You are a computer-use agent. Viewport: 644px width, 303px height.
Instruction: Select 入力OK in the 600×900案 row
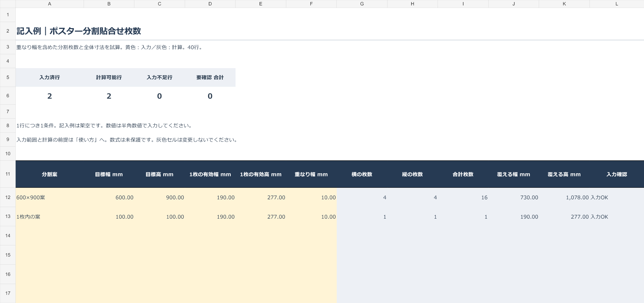coord(617,197)
